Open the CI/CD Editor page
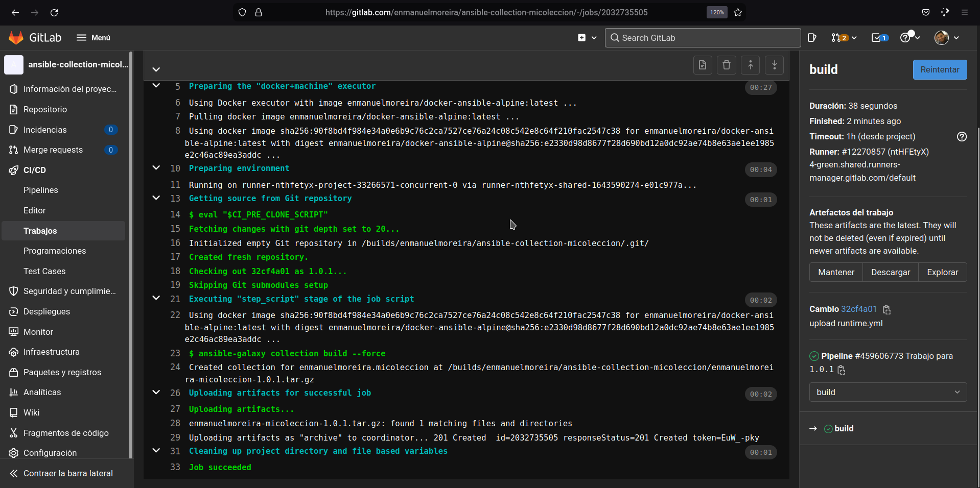 [63, 210]
